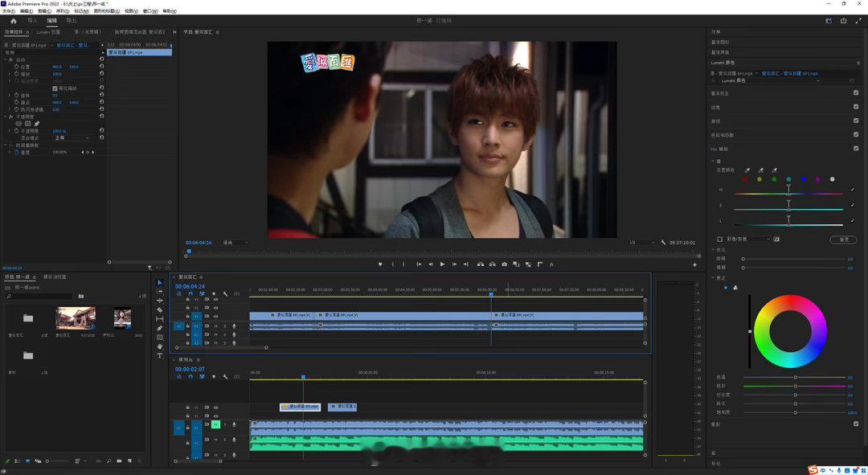The image size is (868, 475).
Task: Add a marker in Program monitor
Action: click(x=379, y=264)
